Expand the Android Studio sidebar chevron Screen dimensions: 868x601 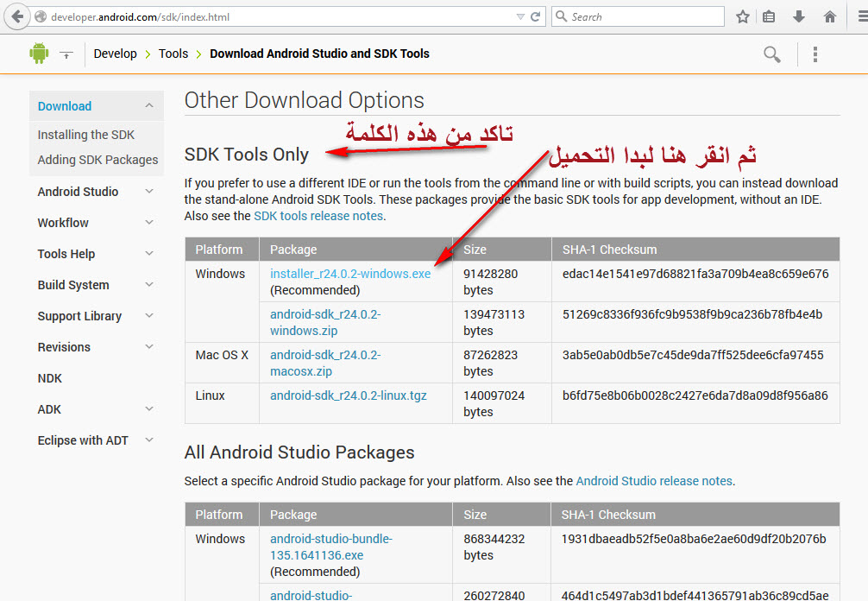point(149,191)
